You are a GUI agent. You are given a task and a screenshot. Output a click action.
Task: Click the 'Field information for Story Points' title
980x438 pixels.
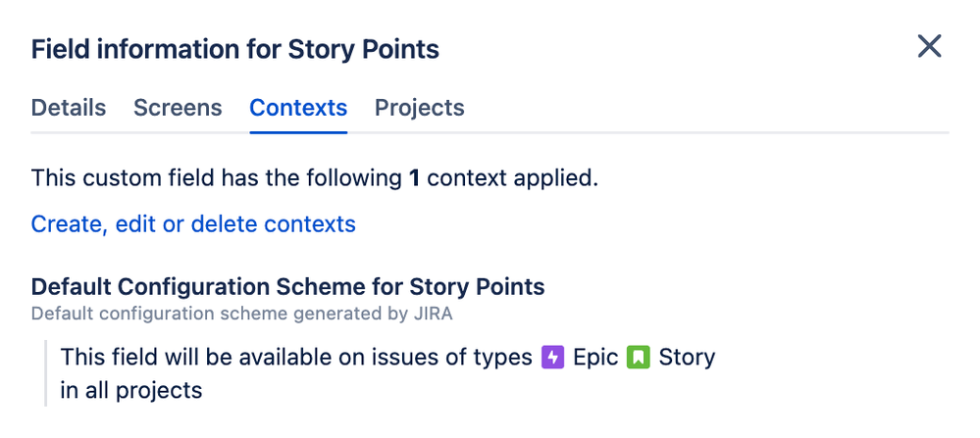pos(235,49)
